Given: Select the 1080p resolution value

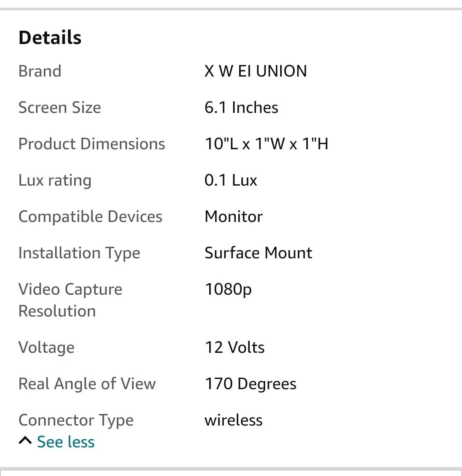Looking at the screenshot, I should [x=228, y=290].
